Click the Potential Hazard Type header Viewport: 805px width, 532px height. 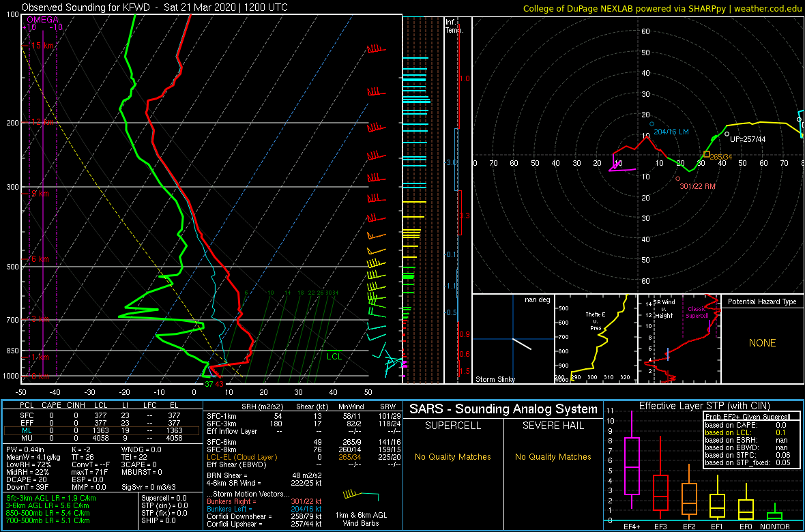762,301
